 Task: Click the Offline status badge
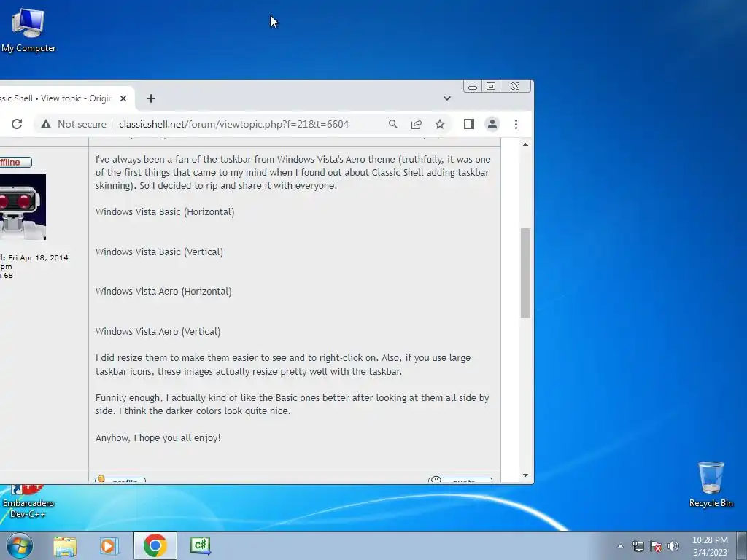pyautogui.click(x=15, y=163)
